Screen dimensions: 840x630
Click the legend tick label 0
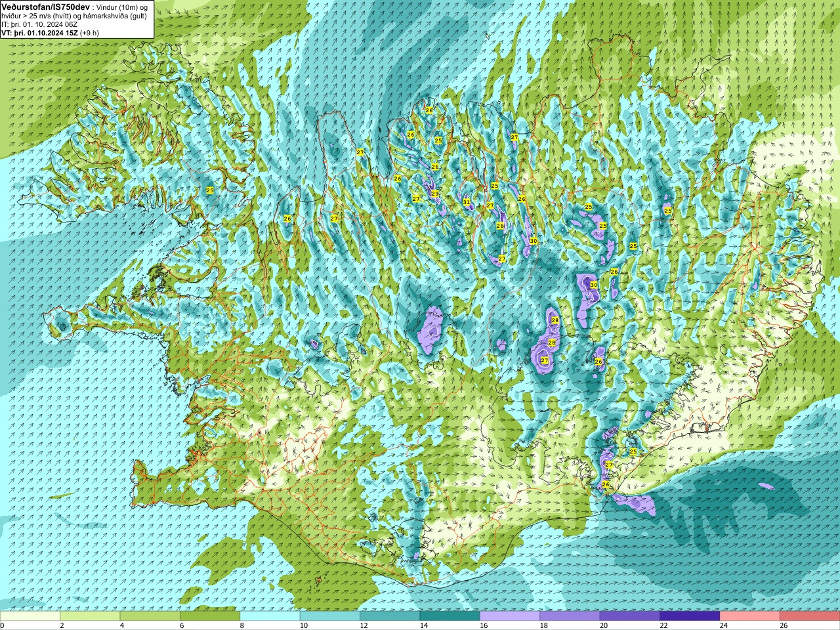tap(2, 625)
